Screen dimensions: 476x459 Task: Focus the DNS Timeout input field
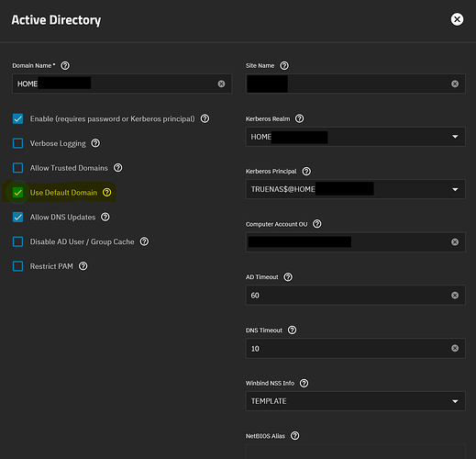[355, 348]
